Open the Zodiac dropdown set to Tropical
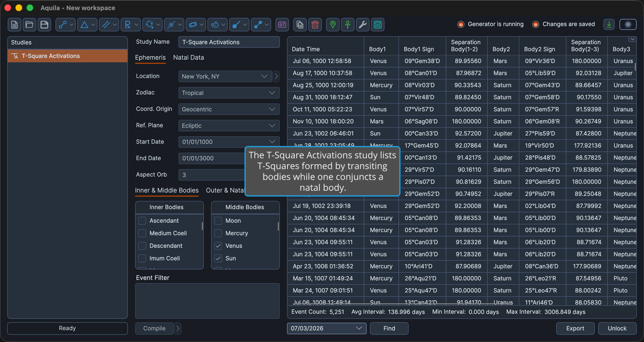Viewport: 644px width, 342px height. click(x=229, y=93)
